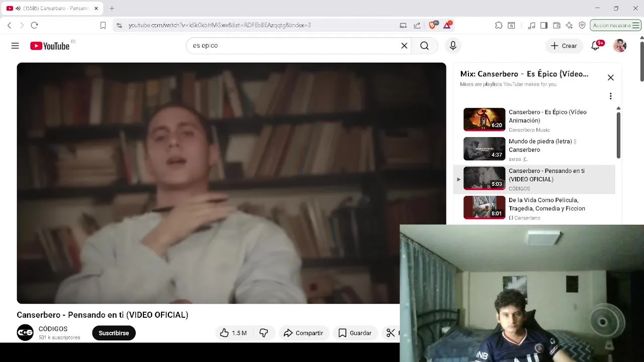Open "Mundo de piedra (letra) || Canserbero" title

pyautogui.click(x=542, y=145)
